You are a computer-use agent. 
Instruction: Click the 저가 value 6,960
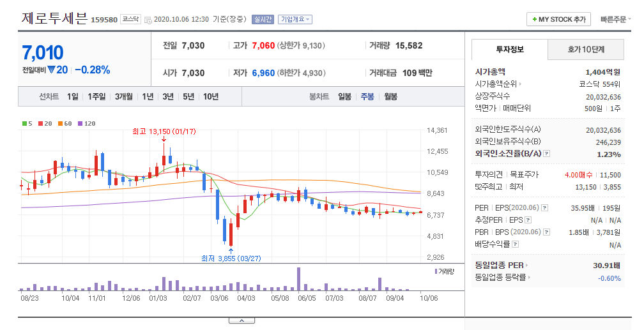[263, 73]
